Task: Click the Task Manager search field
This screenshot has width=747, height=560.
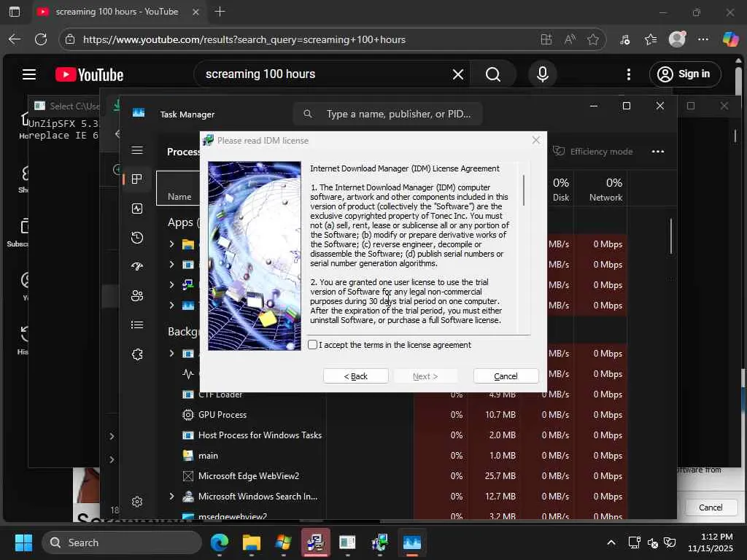Action: pos(388,114)
